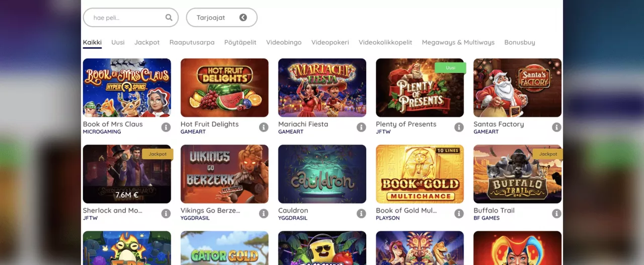
Task: Launch Buffalo Trail game thumbnail
Action: (517, 174)
